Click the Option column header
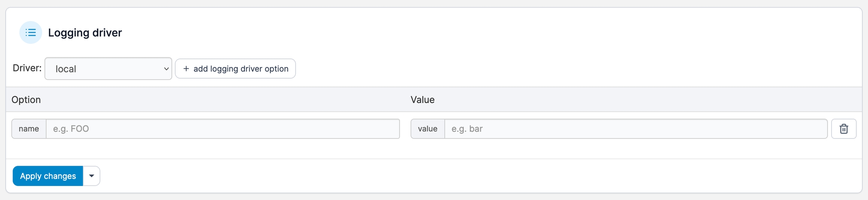This screenshot has height=200, width=868. [x=26, y=100]
